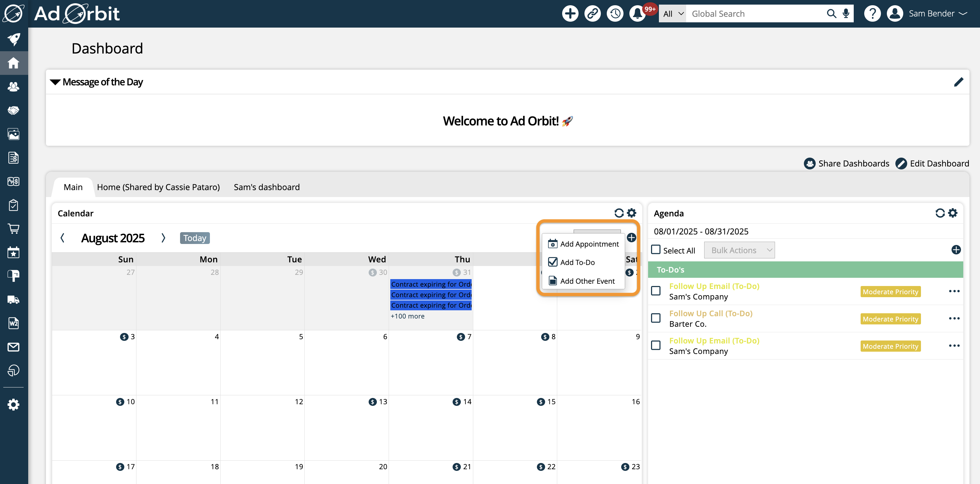Collapse Message of the Day section
980x484 pixels.
click(x=55, y=82)
